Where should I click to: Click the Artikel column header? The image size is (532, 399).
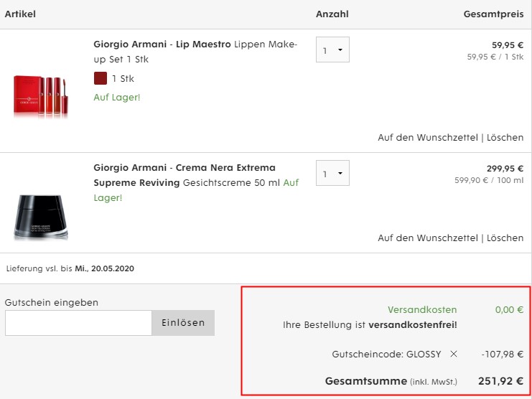(x=20, y=14)
